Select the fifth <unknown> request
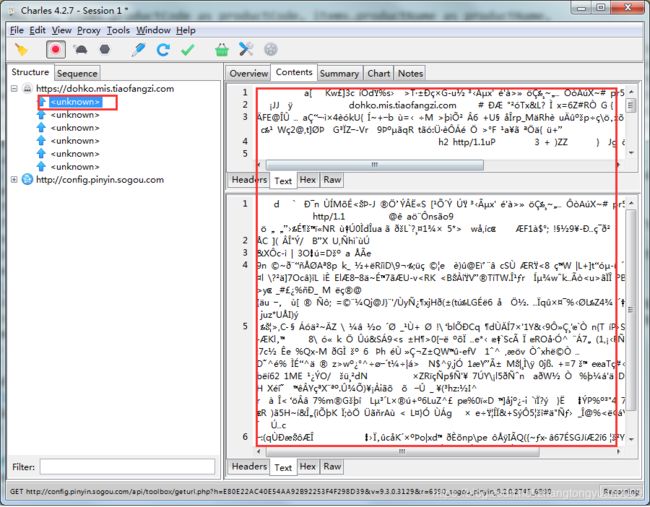Screen dimensions: 650x507 pyautogui.click(x=75, y=153)
